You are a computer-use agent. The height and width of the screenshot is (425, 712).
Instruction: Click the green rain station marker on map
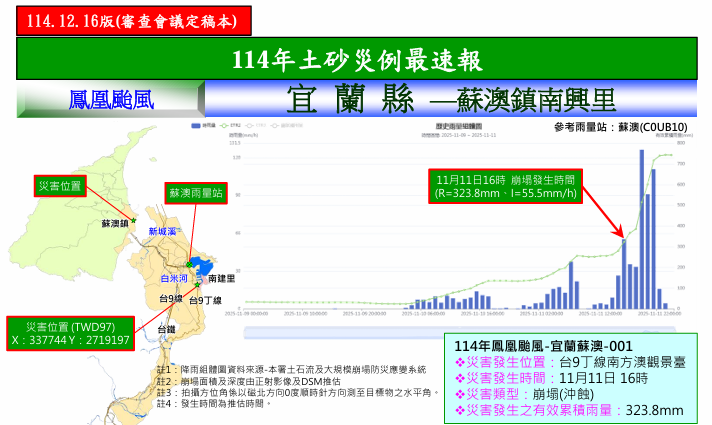pyautogui.click(x=189, y=264)
